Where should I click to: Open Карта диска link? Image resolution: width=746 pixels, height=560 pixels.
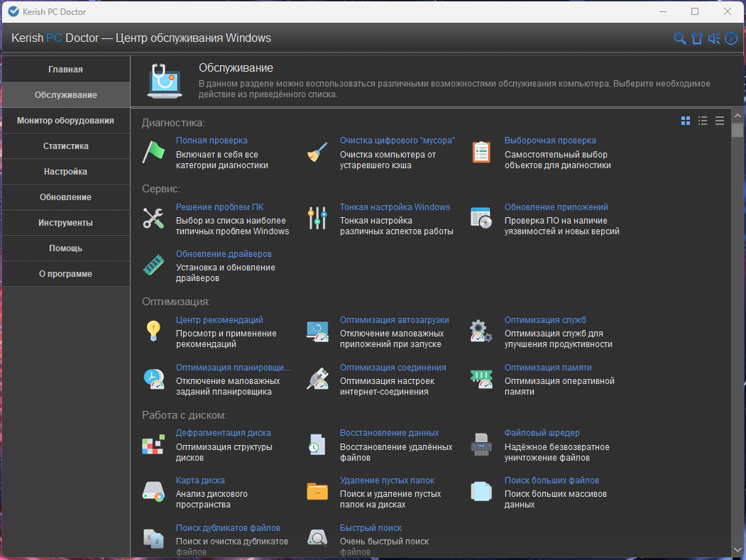pyautogui.click(x=200, y=481)
